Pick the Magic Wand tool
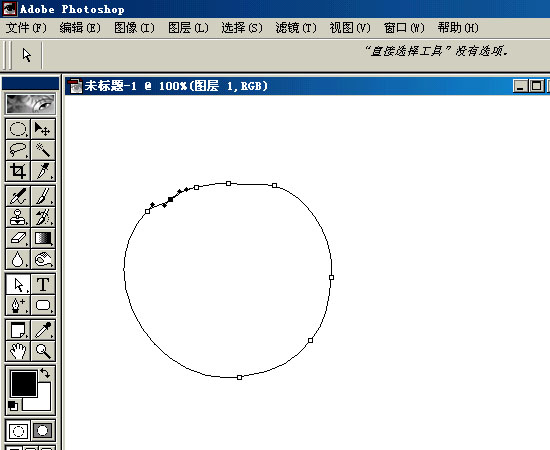This screenshot has height=450, width=550. pos(43,150)
